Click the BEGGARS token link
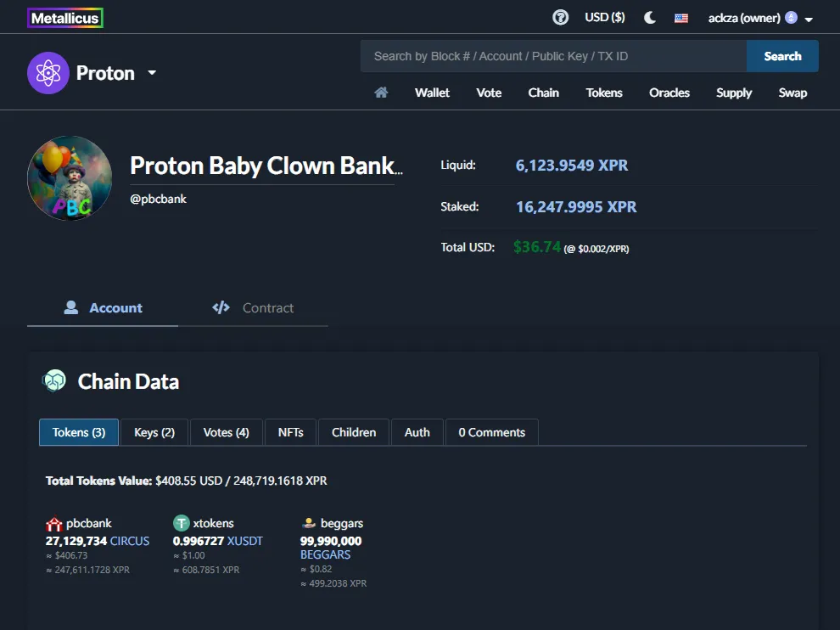Image resolution: width=840 pixels, height=630 pixels. (x=325, y=554)
